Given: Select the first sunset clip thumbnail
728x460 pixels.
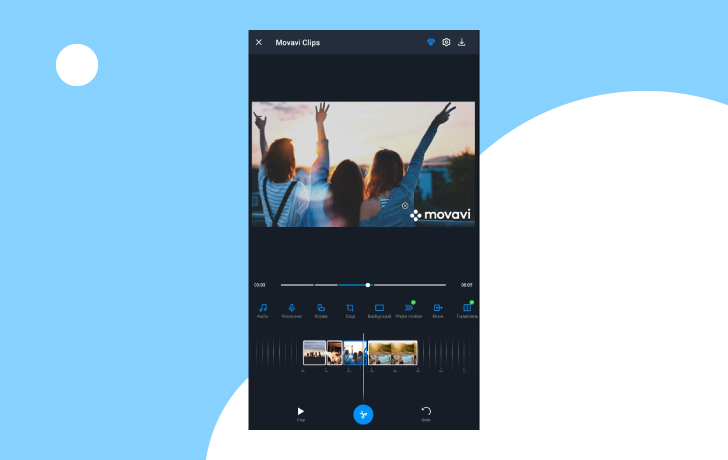Looking at the screenshot, I should pyautogui.click(x=314, y=353).
